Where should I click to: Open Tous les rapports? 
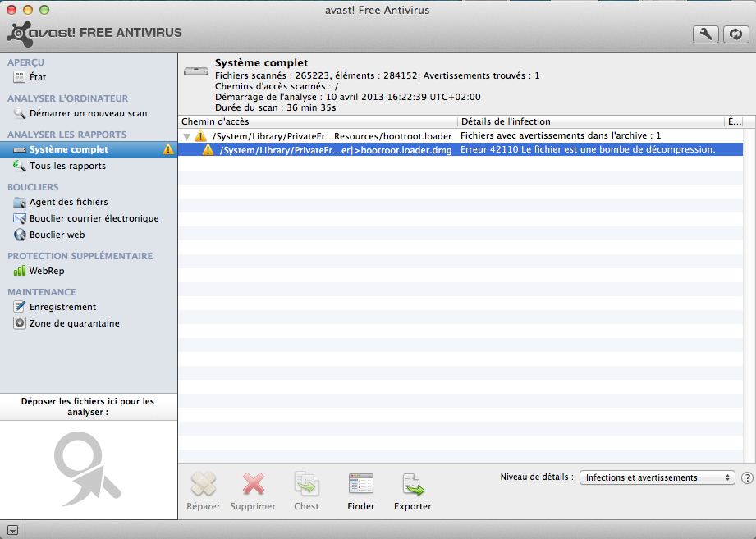tap(67, 166)
